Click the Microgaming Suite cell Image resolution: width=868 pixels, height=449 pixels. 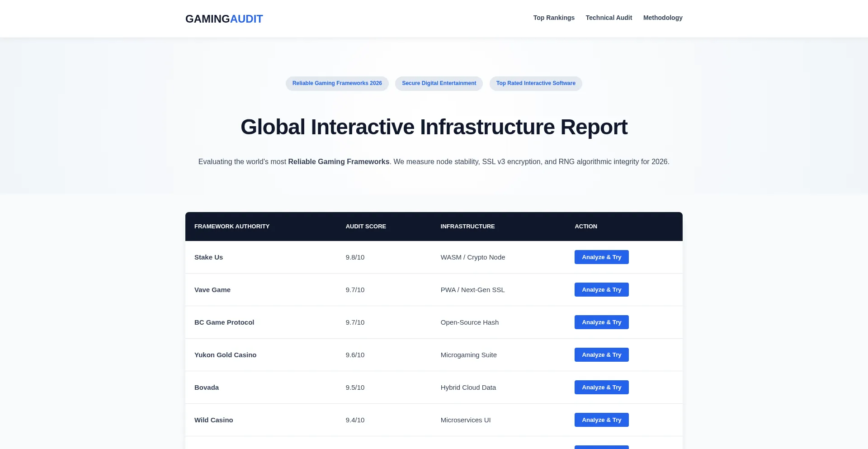click(469, 355)
